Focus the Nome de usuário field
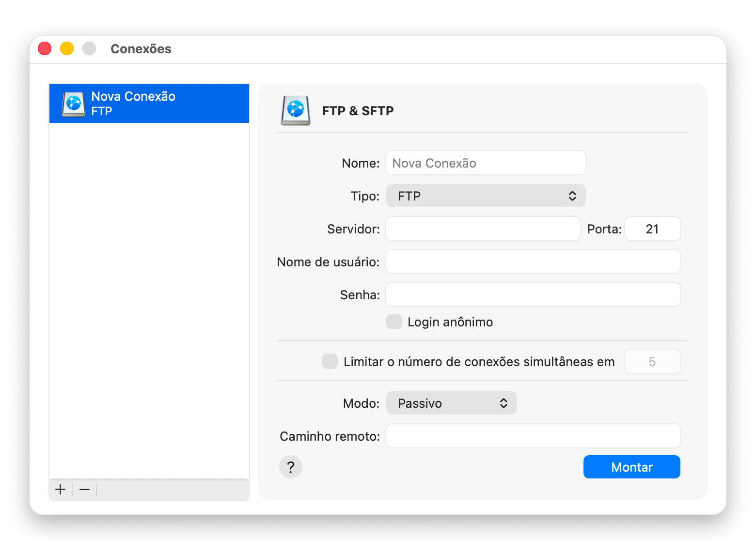Screen dimensions: 756x554 point(533,262)
